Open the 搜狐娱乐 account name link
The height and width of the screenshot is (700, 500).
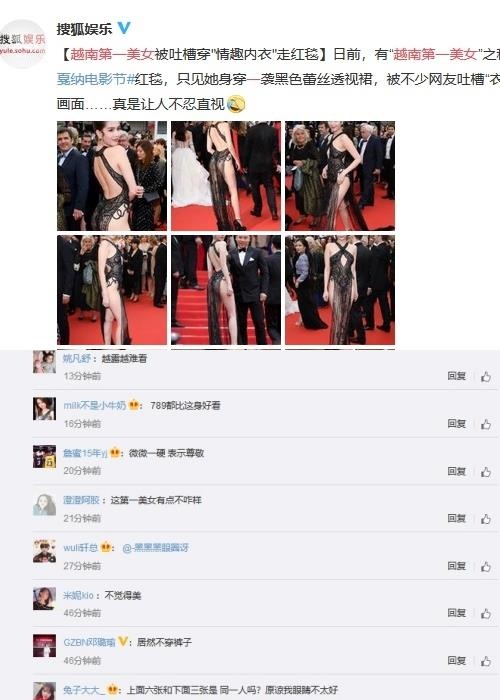(84, 29)
